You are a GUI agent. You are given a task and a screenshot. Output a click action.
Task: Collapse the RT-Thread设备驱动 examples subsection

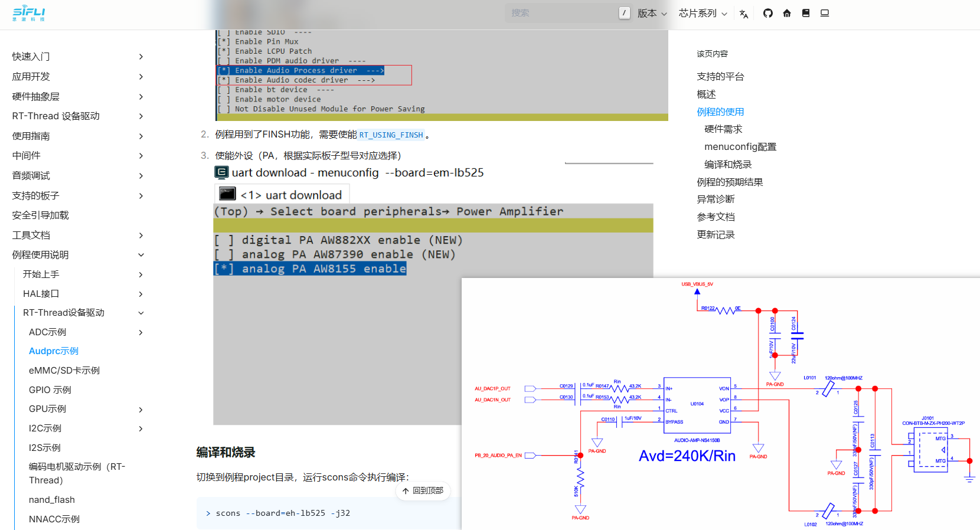pyautogui.click(x=141, y=313)
